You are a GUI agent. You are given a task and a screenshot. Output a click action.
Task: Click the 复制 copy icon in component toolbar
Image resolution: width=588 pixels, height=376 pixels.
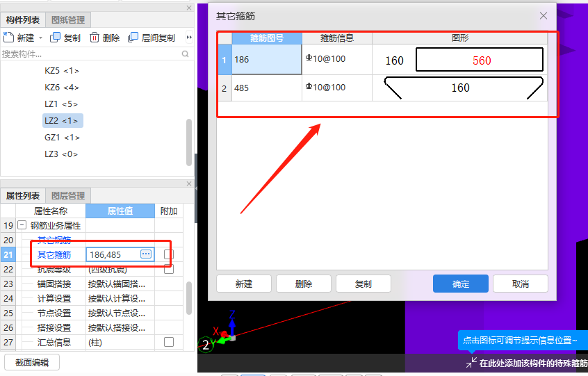(55, 37)
